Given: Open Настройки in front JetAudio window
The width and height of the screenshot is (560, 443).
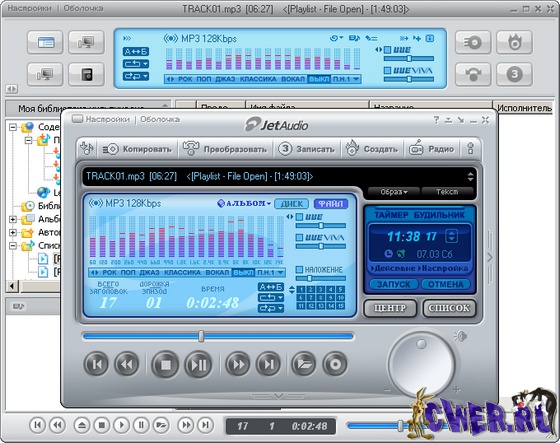Looking at the screenshot, I should [x=107, y=119].
